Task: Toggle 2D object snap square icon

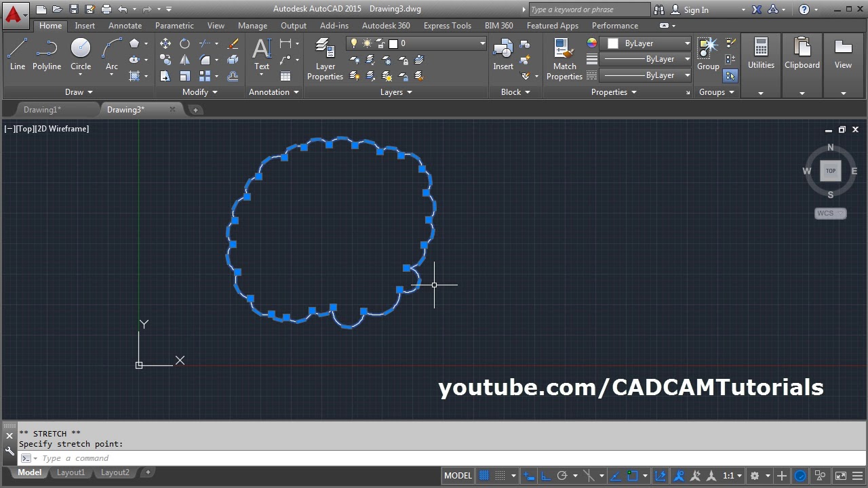Action: click(632, 475)
